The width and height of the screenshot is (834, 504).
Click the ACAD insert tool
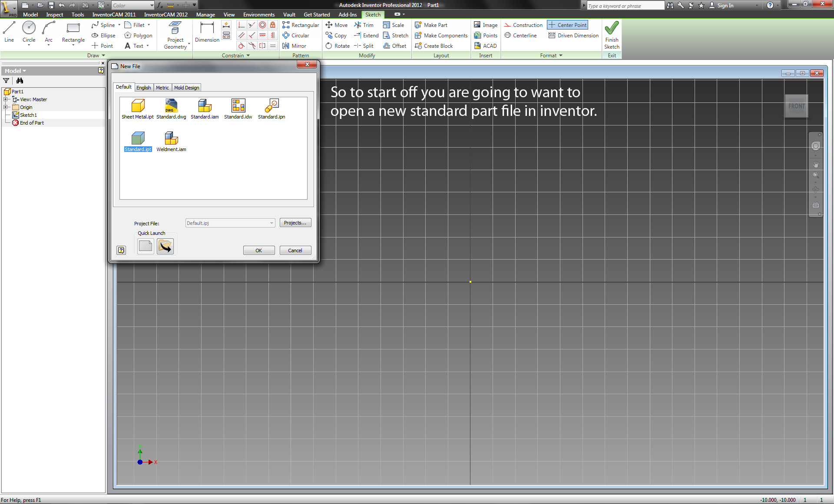485,46
